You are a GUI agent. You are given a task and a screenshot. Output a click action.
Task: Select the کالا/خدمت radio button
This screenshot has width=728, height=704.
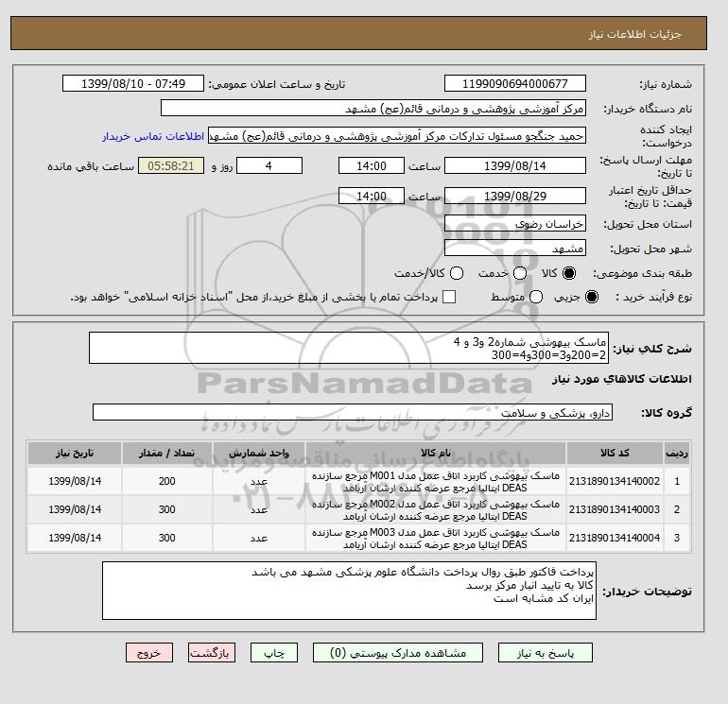pyautogui.click(x=457, y=273)
